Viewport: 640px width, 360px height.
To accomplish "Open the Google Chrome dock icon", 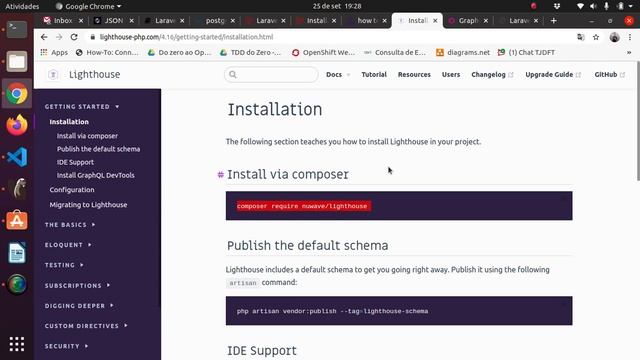I will coord(17,93).
